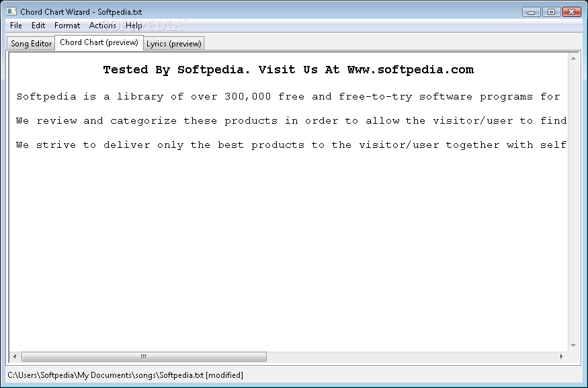This screenshot has height=388, width=588.
Task: Click the horizontal scrollbar thumb
Action: (x=144, y=356)
